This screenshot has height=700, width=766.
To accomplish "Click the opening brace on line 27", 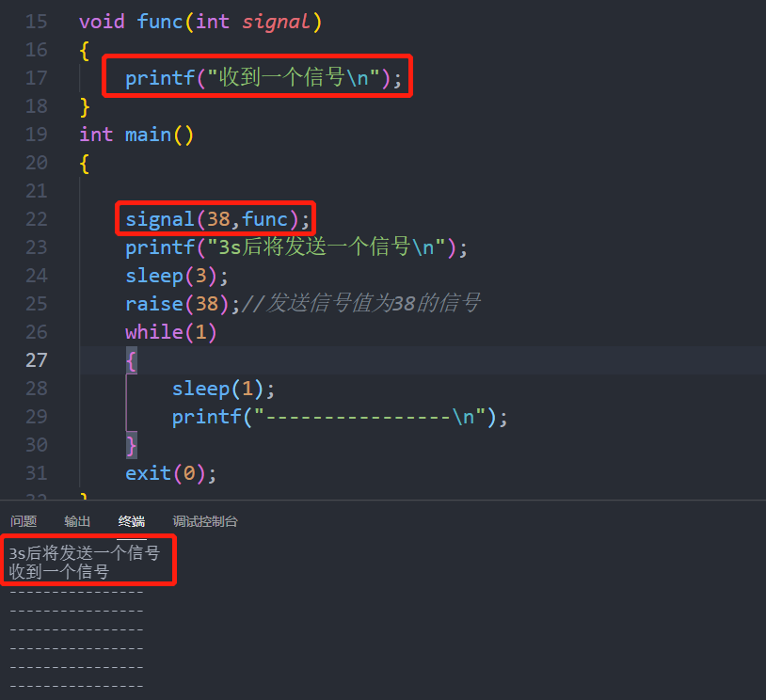I will tap(132, 361).
